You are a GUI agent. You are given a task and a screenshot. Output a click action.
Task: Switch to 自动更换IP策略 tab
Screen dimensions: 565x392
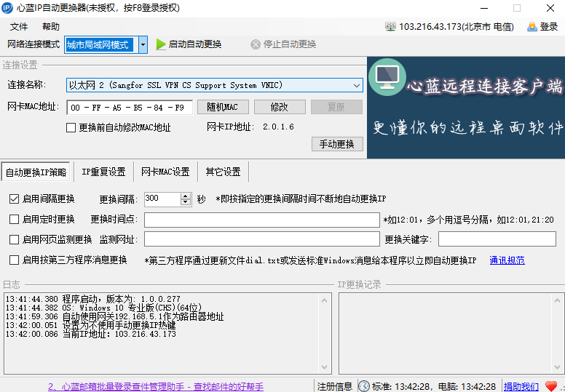point(36,172)
